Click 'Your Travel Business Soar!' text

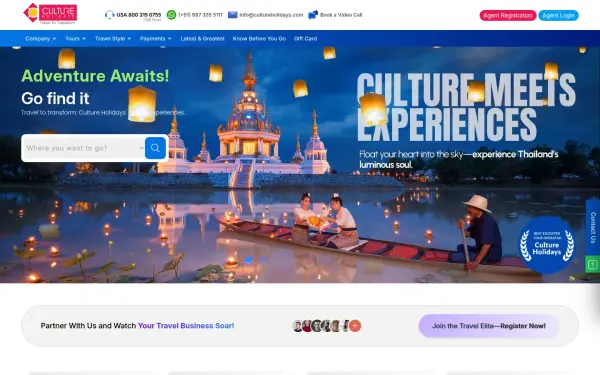[x=186, y=326]
